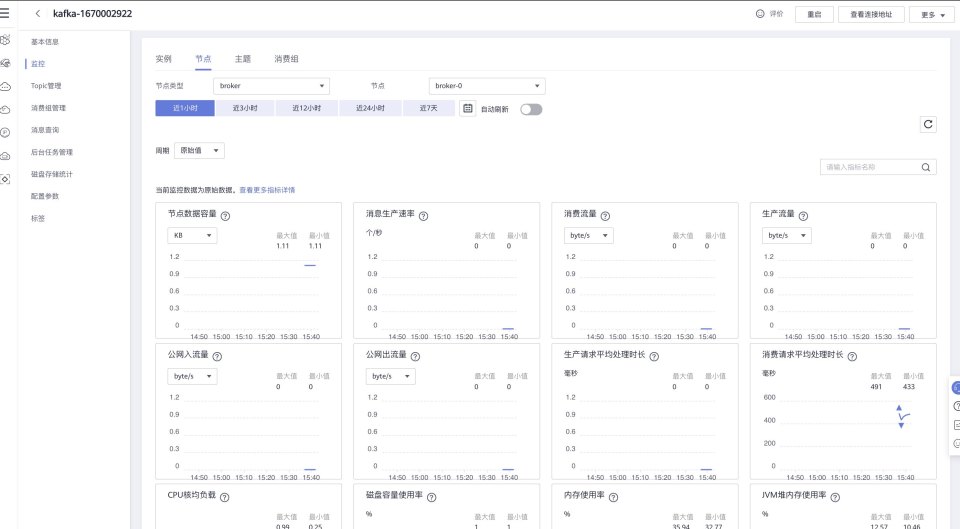Click the 重启 button
960x529 pixels.
click(x=814, y=15)
